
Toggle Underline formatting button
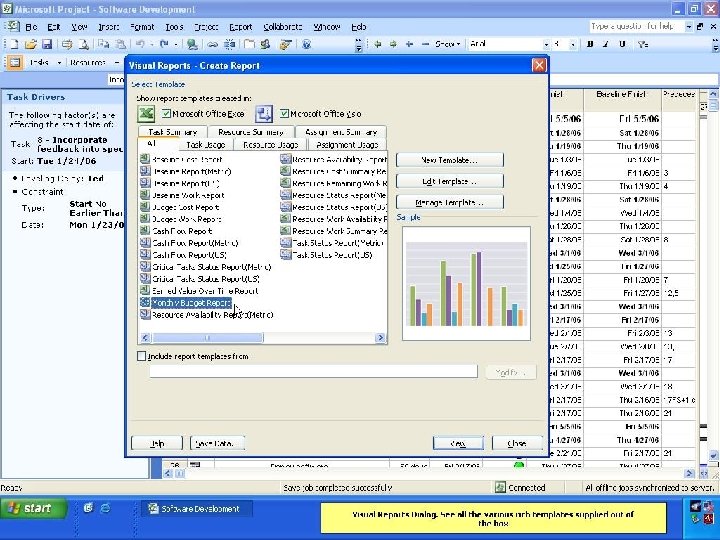click(622, 44)
